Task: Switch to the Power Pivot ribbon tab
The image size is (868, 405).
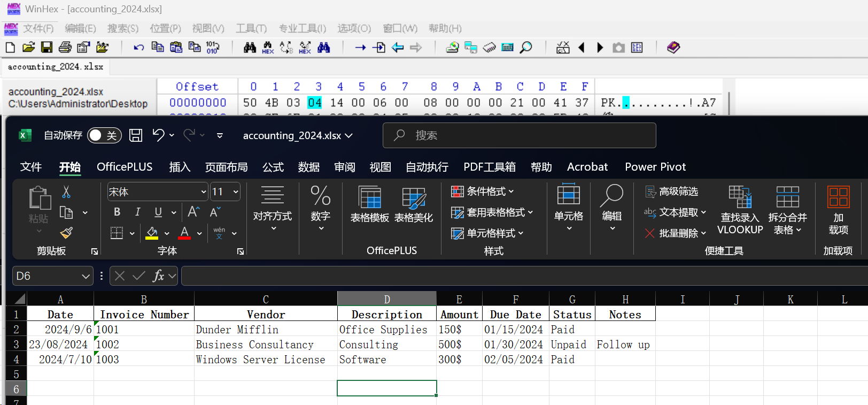Action: coord(655,167)
